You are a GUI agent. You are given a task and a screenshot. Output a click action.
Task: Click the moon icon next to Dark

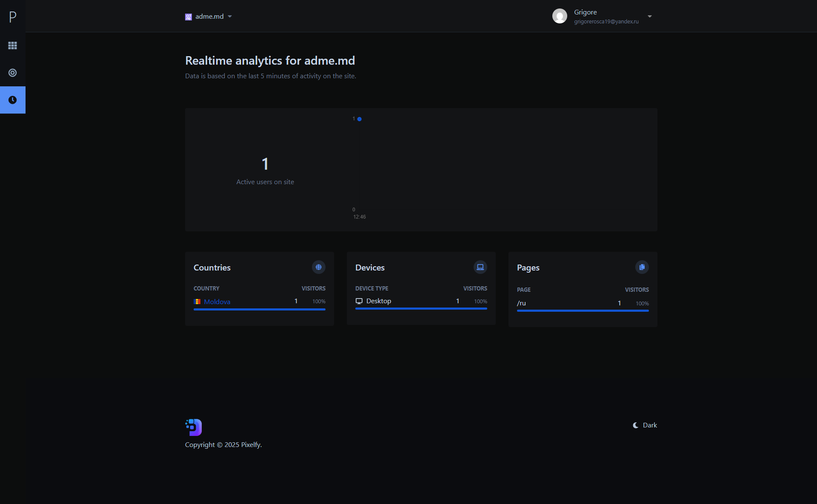[635, 425]
